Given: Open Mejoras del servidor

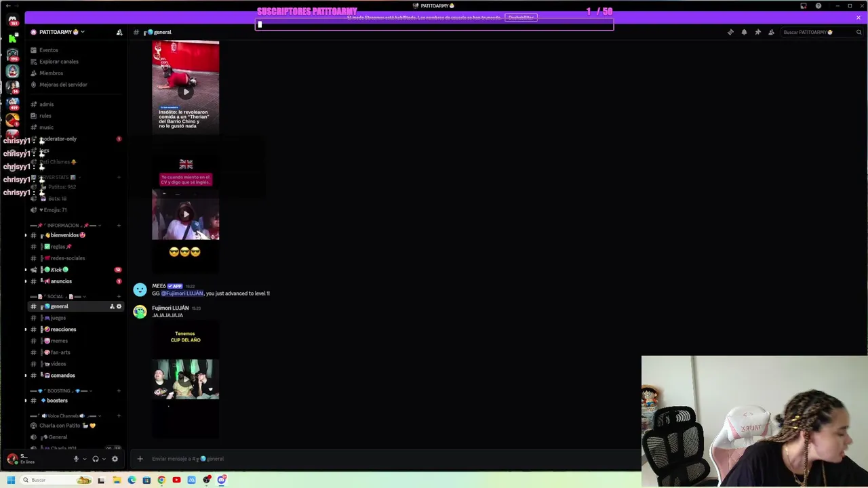Looking at the screenshot, I should tap(75, 85).
